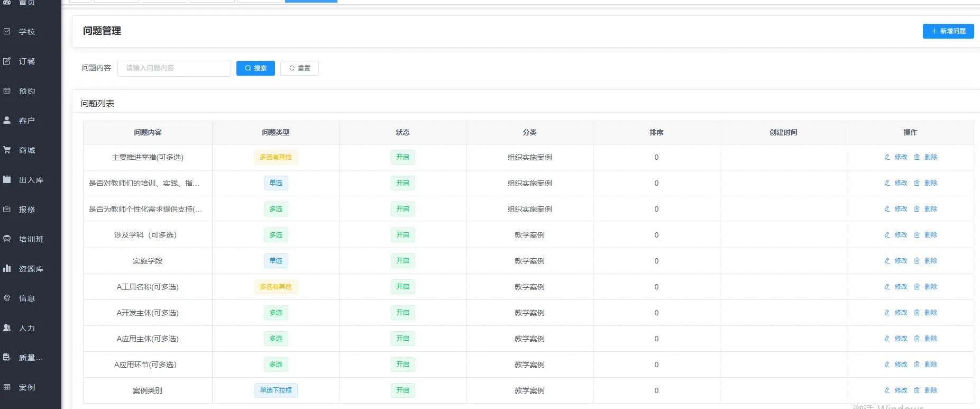Click the shopping cart icon for 商城
Screen dimensions: 980x409
coord(7,150)
